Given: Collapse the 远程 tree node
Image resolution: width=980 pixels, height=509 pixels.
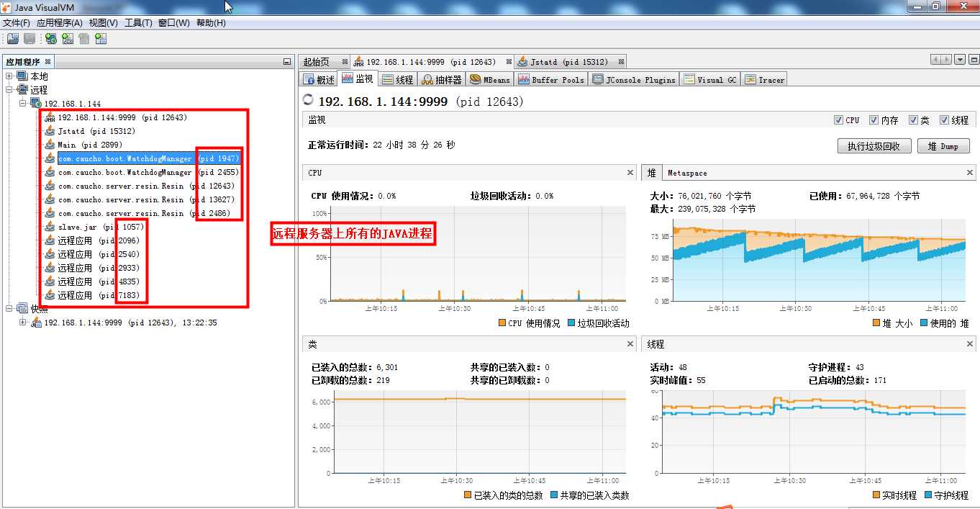Looking at the screenshot, I should click(x=9, y=90).
